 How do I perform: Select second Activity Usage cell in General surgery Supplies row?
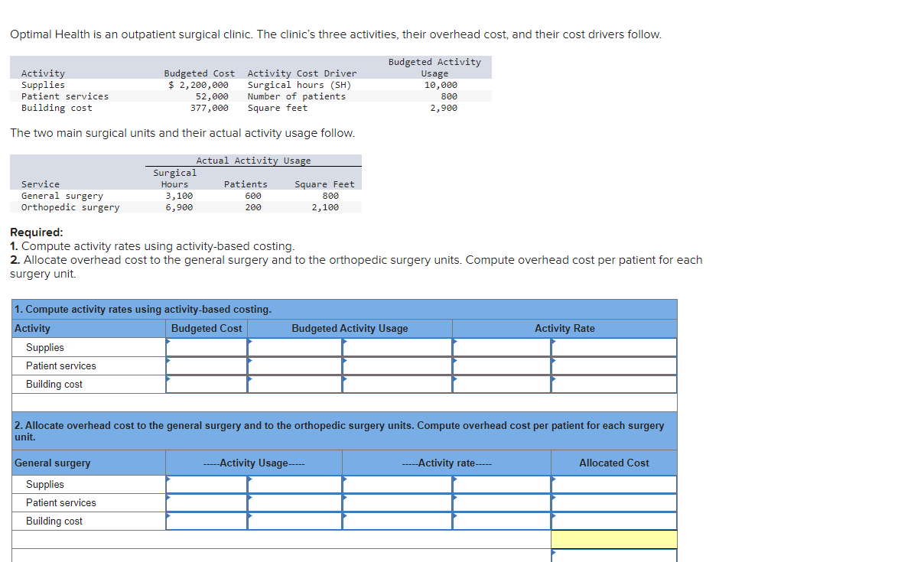(294, 484)
